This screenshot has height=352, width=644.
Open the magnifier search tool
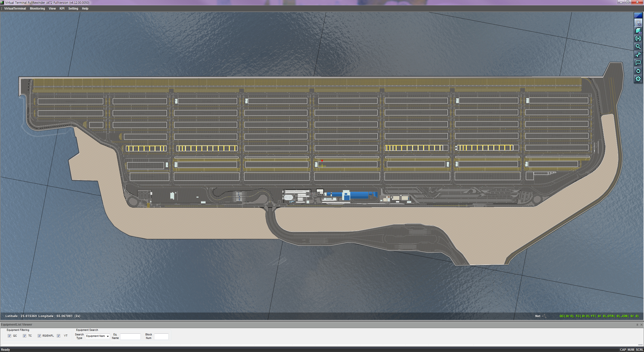pyautogui.click(x=638, y=47)
